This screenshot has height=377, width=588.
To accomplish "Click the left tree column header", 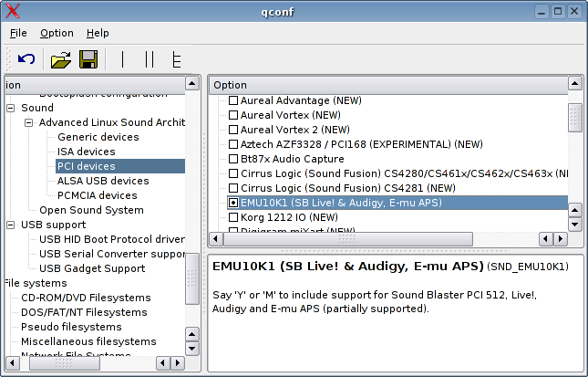I will [95, 85].
